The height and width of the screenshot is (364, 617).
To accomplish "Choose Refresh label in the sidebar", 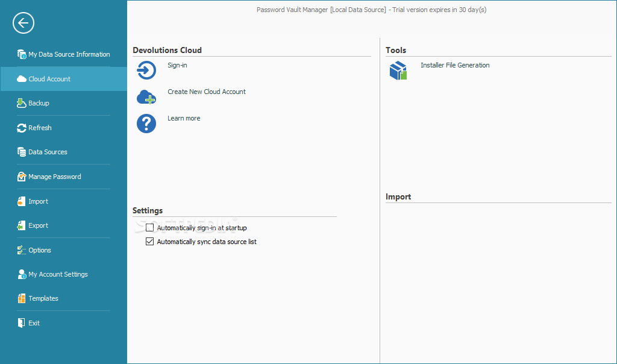I will pos(40,128).
